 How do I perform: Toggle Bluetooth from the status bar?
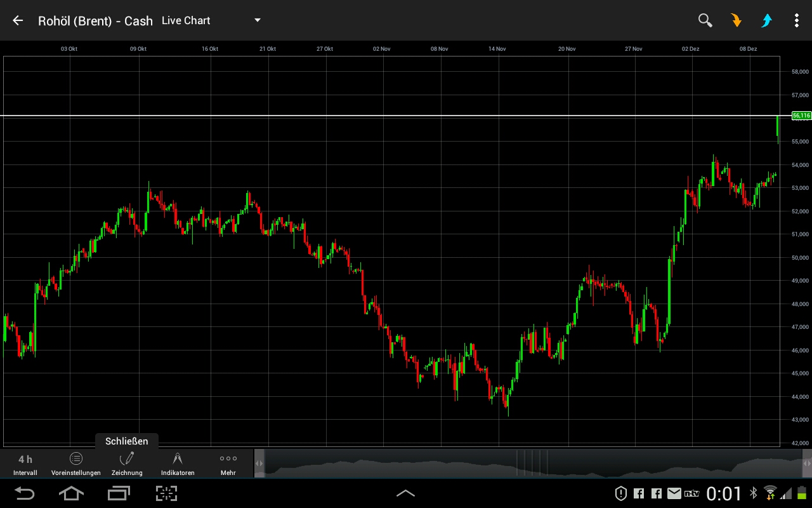tap(753, 493)
